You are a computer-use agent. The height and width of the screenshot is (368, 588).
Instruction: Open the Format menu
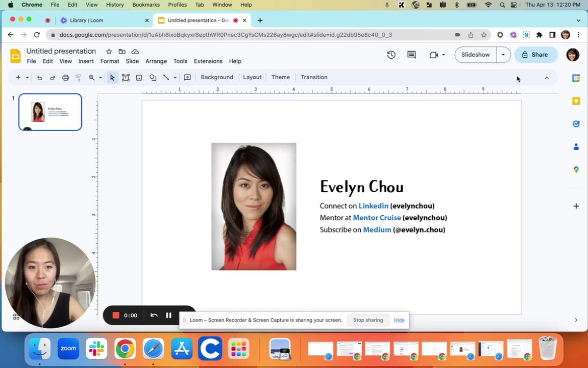(x=110, y=61)
